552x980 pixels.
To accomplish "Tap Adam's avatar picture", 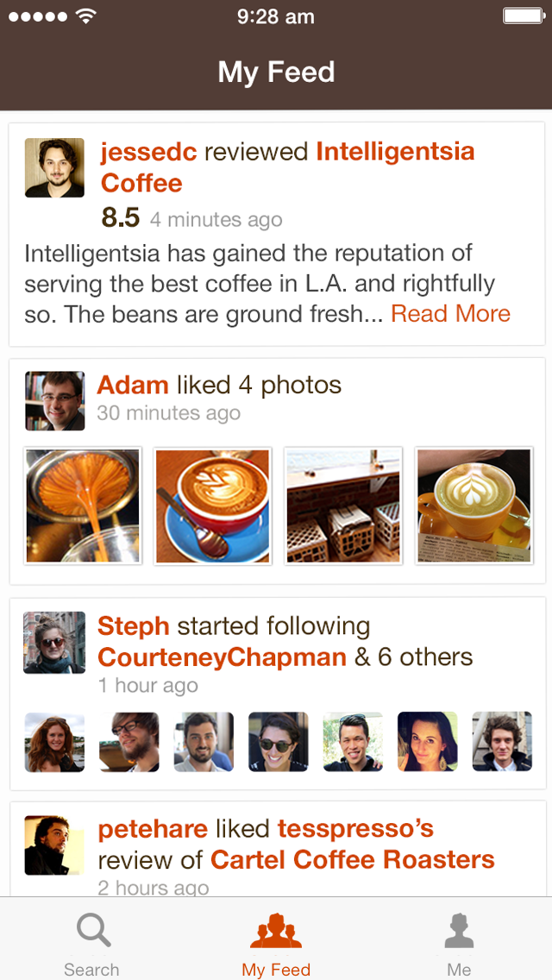I will click(x=55, y=401).
